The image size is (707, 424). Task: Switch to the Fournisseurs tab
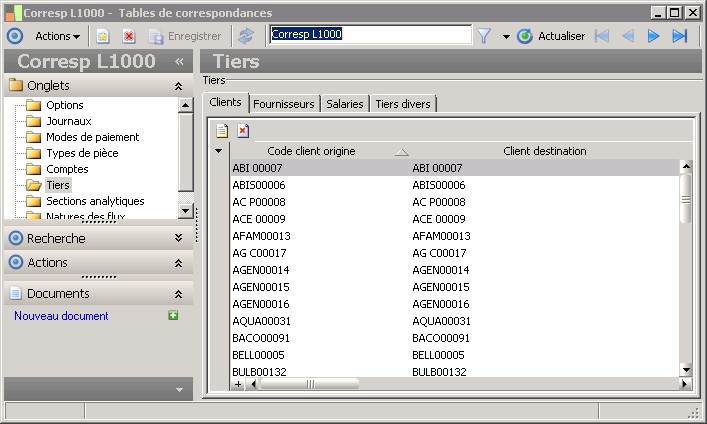(284, 103)
